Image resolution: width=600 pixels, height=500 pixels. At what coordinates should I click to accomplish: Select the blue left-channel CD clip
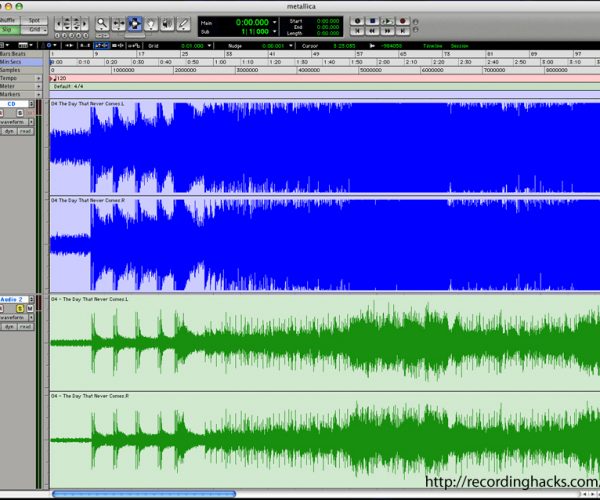(x=325, y=147)
